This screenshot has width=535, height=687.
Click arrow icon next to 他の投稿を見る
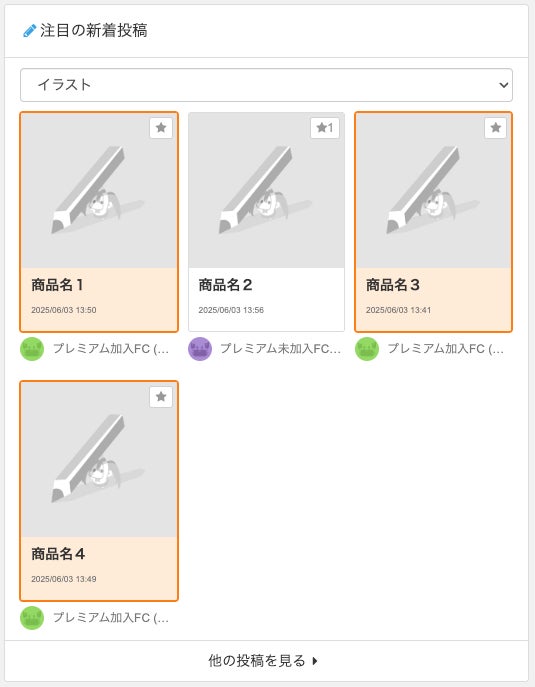click(315, 661)
